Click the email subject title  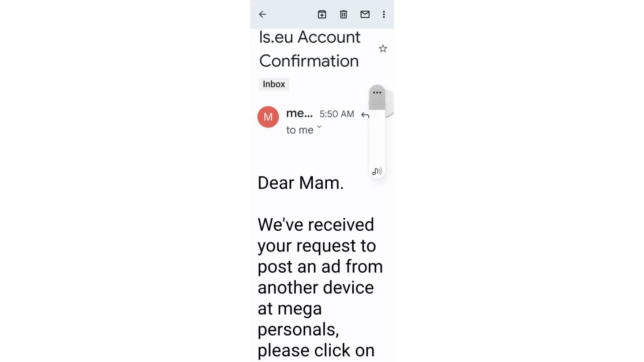[310, 49]
